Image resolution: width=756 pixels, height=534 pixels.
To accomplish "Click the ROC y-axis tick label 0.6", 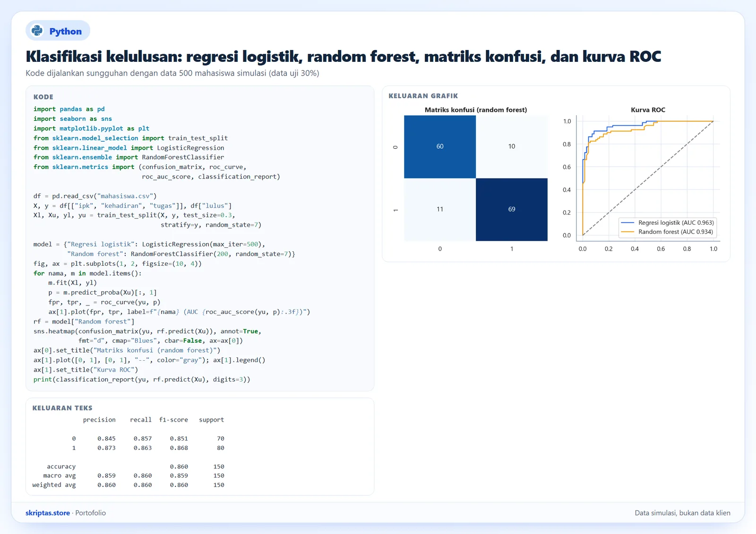I will (567, 167).
